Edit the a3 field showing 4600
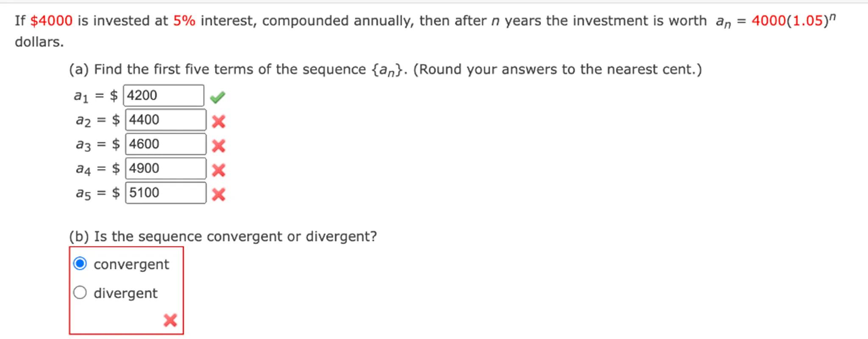The image size is (868, 339). tap(165, 144)
